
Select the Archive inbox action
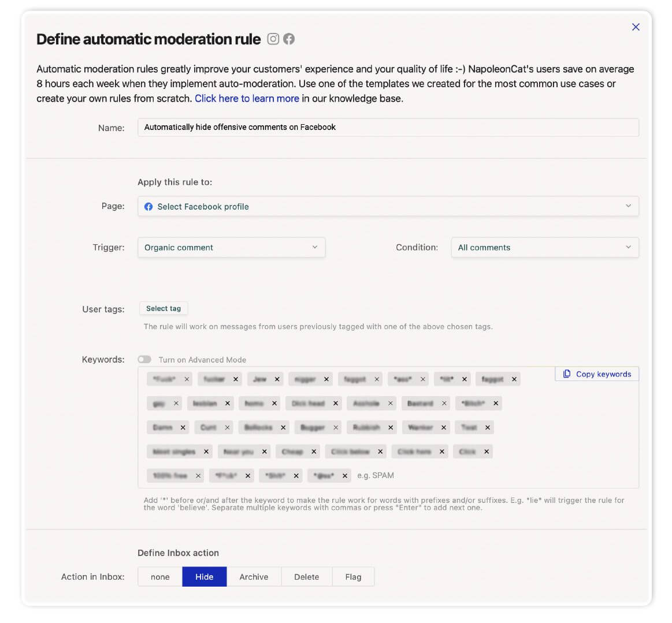point(254,577)
